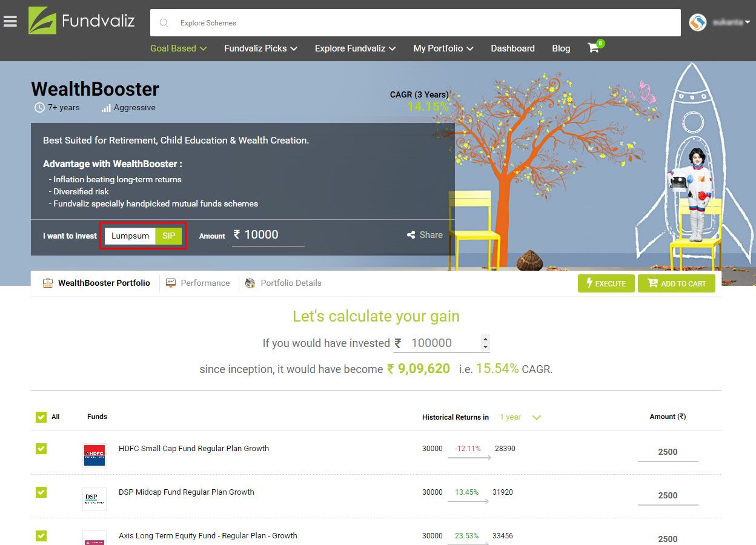Open the Blog menu item

[x=561, y=48]
